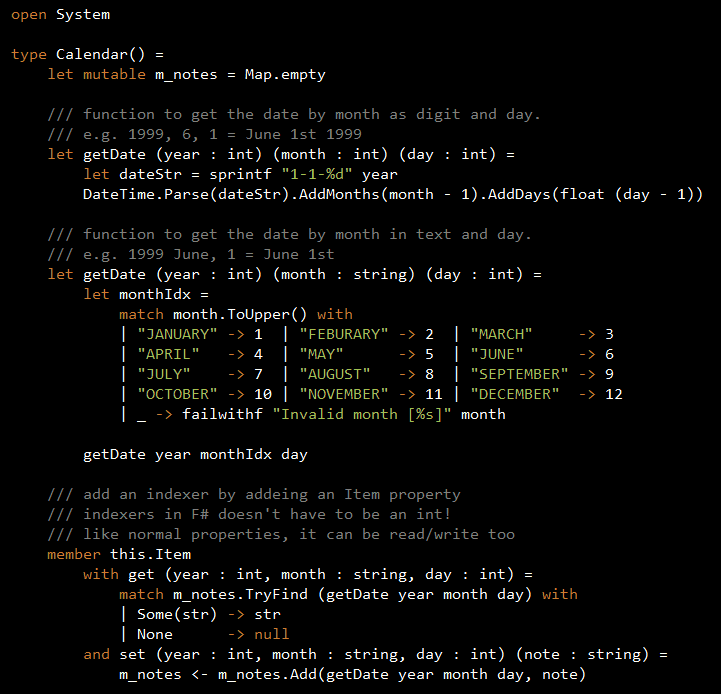Click the sprintf function call
This screenshot has width=721, height=694.
click(x=226, y=174)
